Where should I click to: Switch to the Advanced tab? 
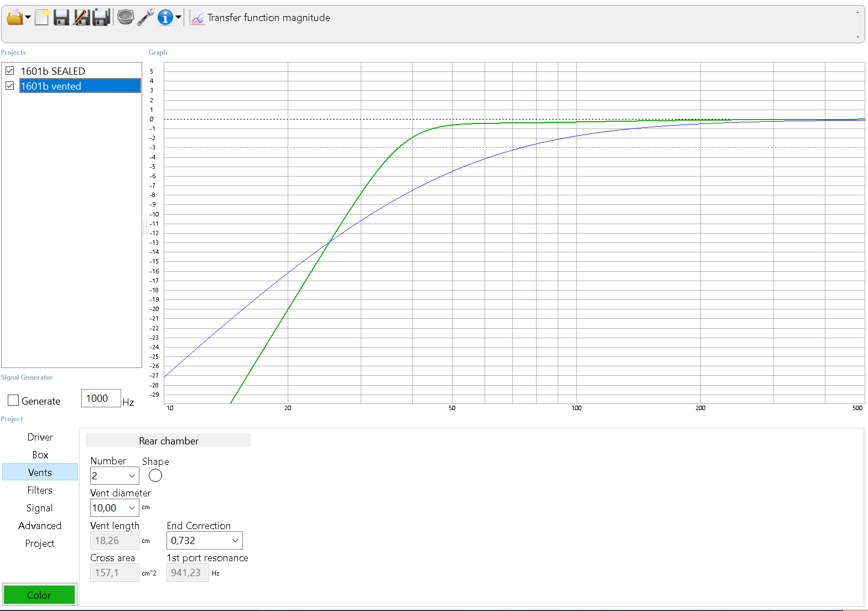pos(40,526)
